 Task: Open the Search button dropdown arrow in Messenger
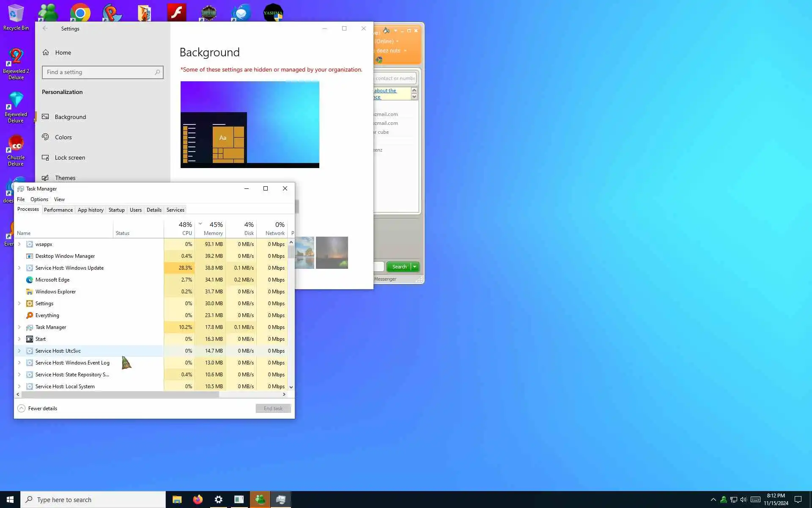click(415, 267)
